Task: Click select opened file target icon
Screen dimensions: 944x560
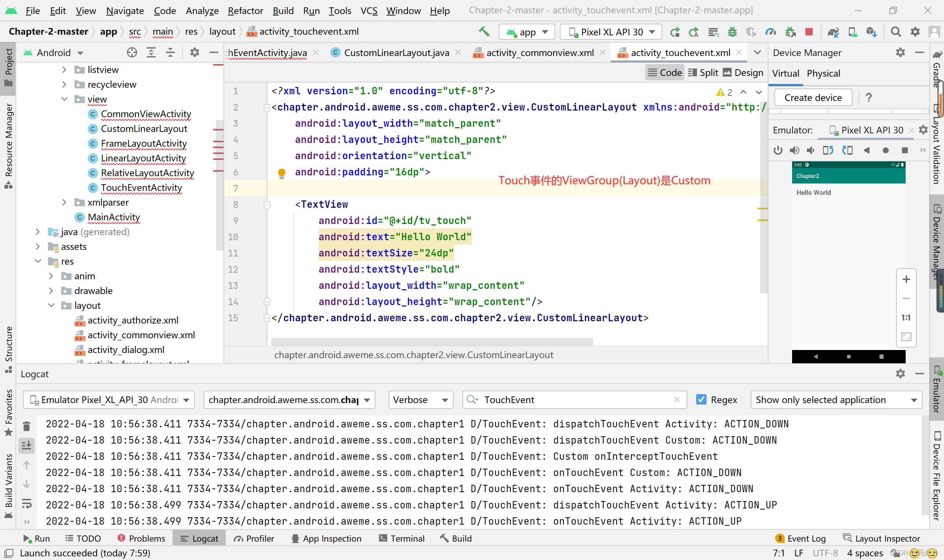Action: (x=132, y=52)
